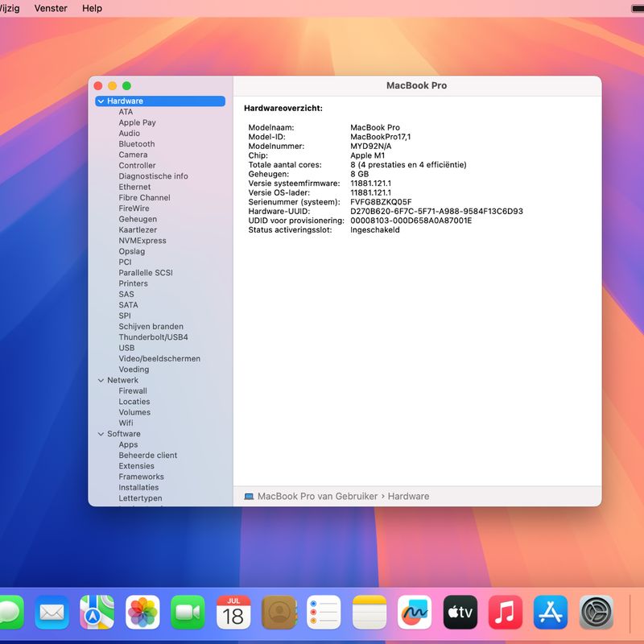
Task: Collapse the Software section chevron
Action: tap(101, 434)
